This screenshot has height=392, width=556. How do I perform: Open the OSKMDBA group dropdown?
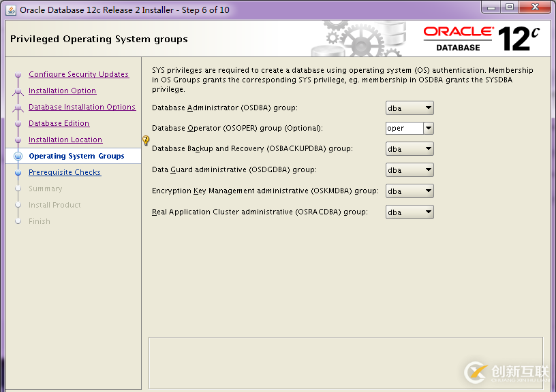click(410, 191)
